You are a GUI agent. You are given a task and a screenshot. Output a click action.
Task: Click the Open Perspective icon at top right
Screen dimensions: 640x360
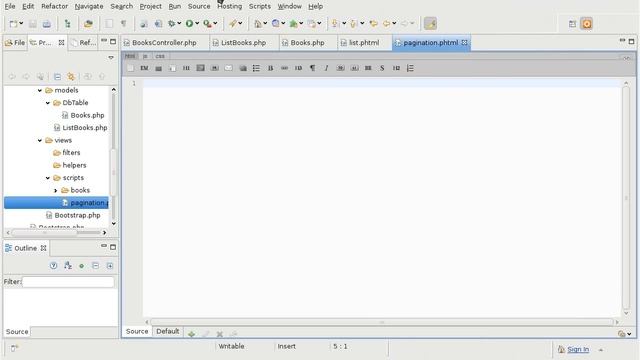coord(572,24)
